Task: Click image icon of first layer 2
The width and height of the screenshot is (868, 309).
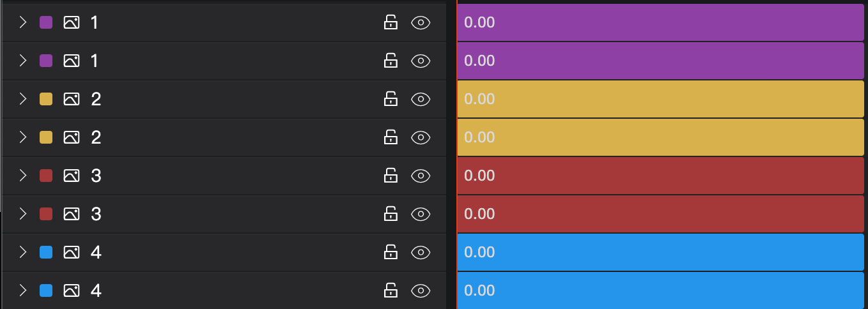Action: (x=72, y=100)
